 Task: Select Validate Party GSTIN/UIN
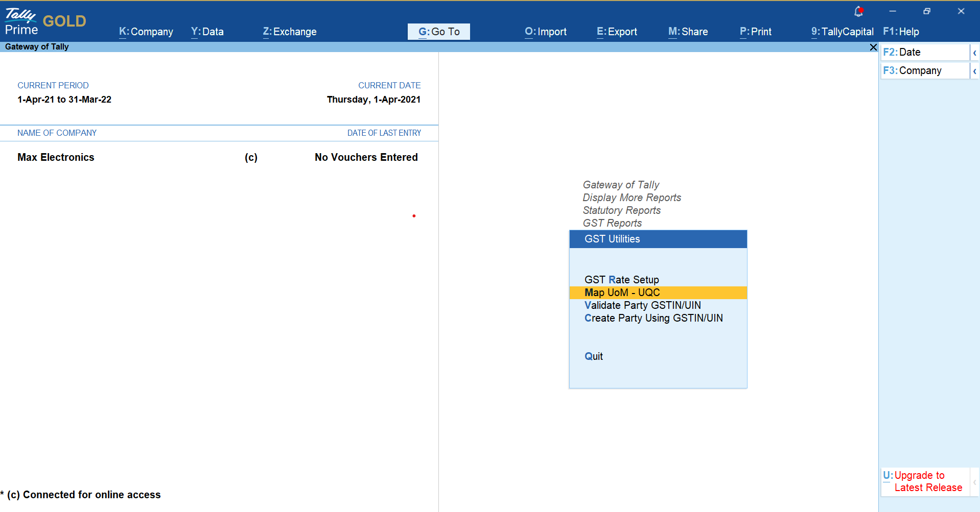[x=642, y=305]
